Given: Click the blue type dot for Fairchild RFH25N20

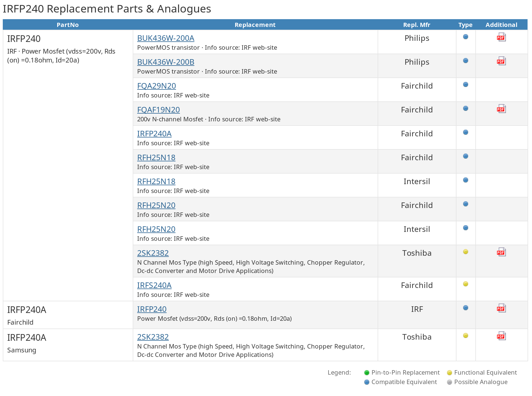Looking at the screenshot, I should tap(466, 204).
